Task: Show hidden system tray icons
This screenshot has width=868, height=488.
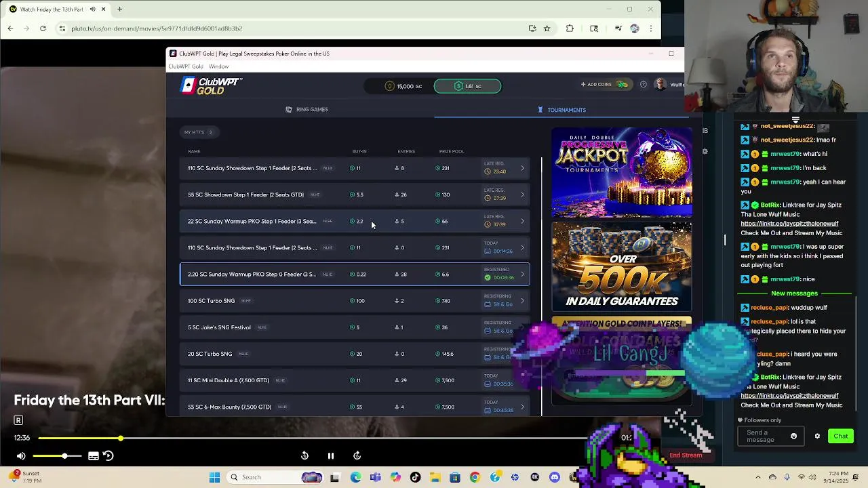Action: click(758, 477)
